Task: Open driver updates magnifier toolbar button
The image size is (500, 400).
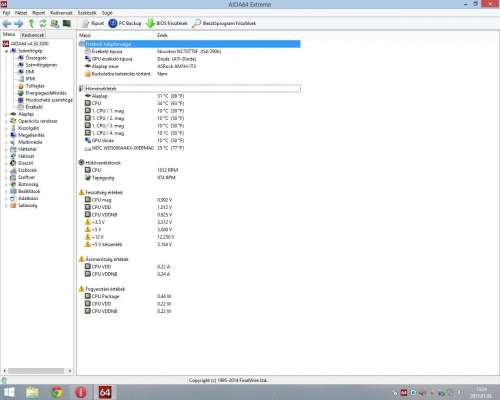Action: [x=224, y=23]
